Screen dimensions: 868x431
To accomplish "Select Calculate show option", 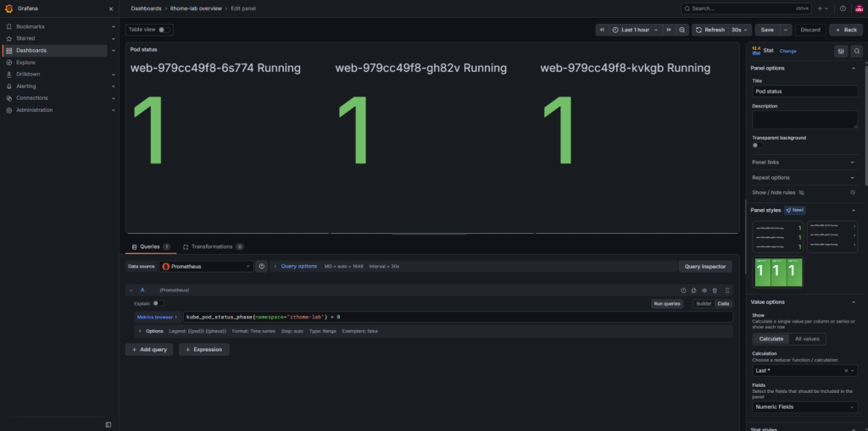I will [x=771, y=339].
